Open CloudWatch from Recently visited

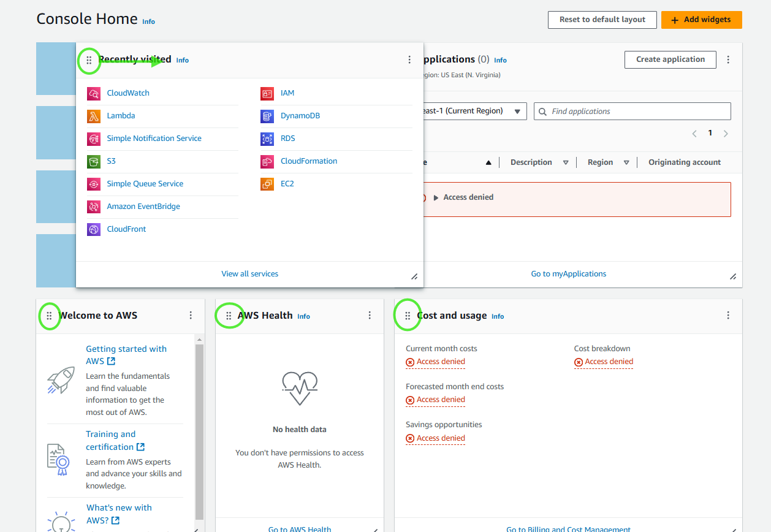[127, 93]
